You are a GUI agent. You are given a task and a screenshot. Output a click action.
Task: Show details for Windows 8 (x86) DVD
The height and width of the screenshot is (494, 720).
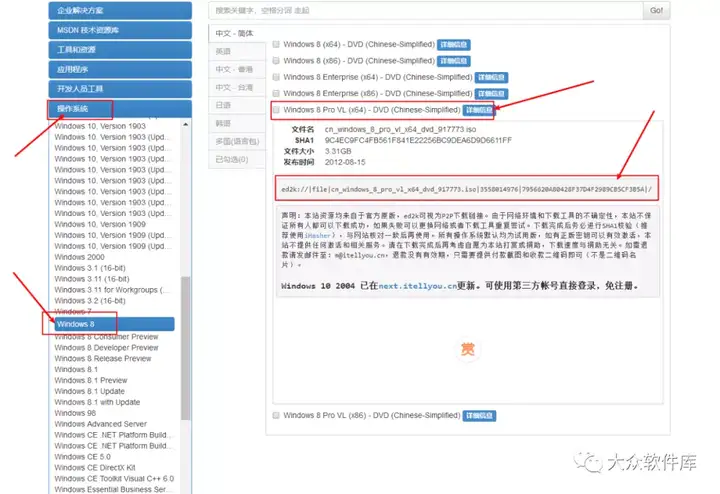tap(454, 61)
